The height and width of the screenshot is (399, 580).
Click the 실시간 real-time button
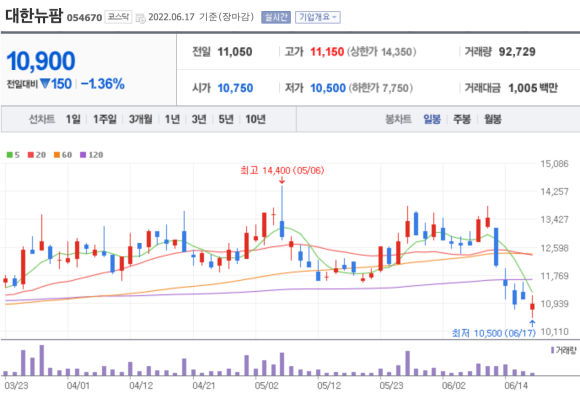coord(276,17)
